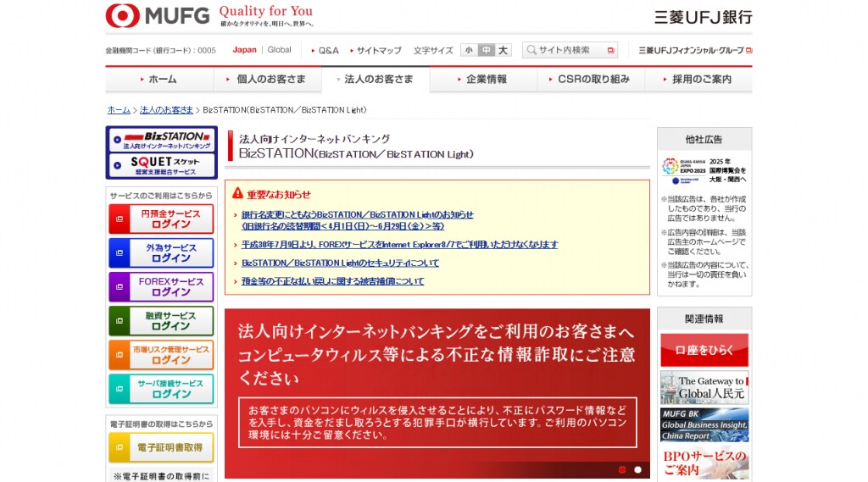The height and width of the screenshot is (482, 868).
Task: Click the purple icon on FOREXサービス login
Action: tap(119, 286)
